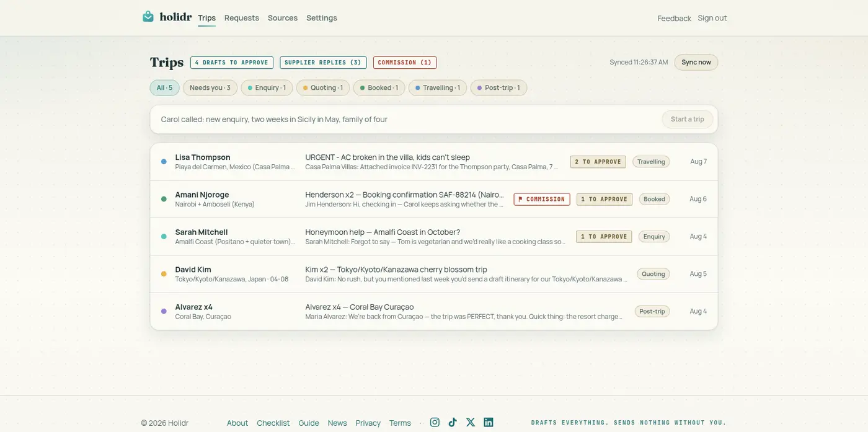The image size is (868, 432).
Task: Open the Alvarez x4 trip name
Action: (x=193, y=307)
